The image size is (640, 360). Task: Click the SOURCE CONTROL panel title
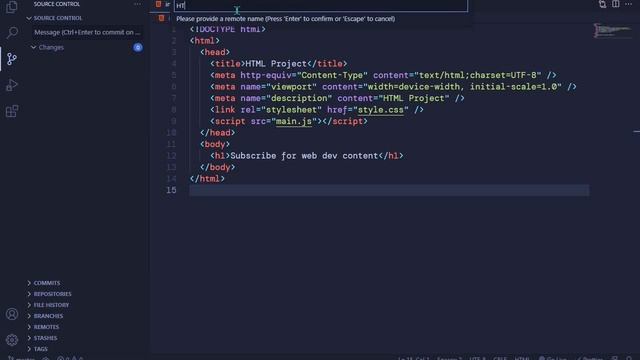57,4
